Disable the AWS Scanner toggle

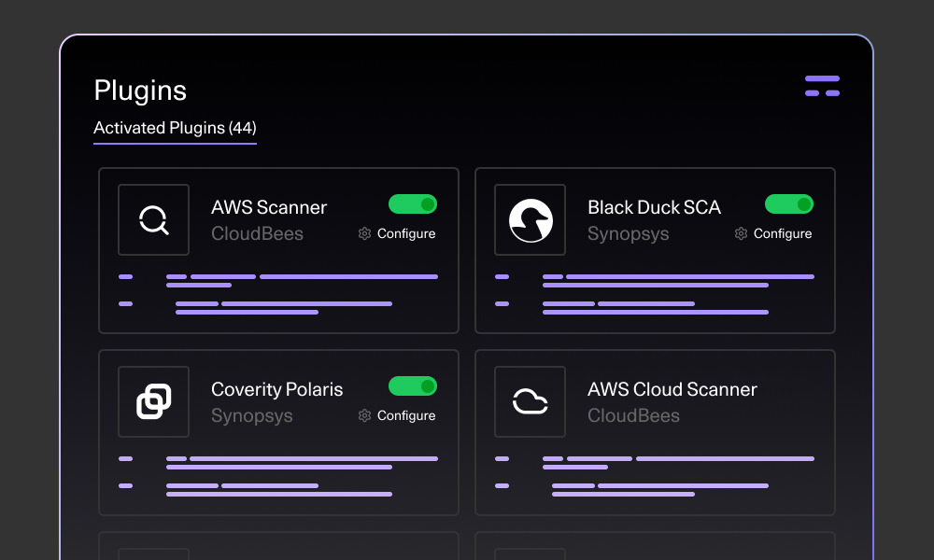pos(413,204)
